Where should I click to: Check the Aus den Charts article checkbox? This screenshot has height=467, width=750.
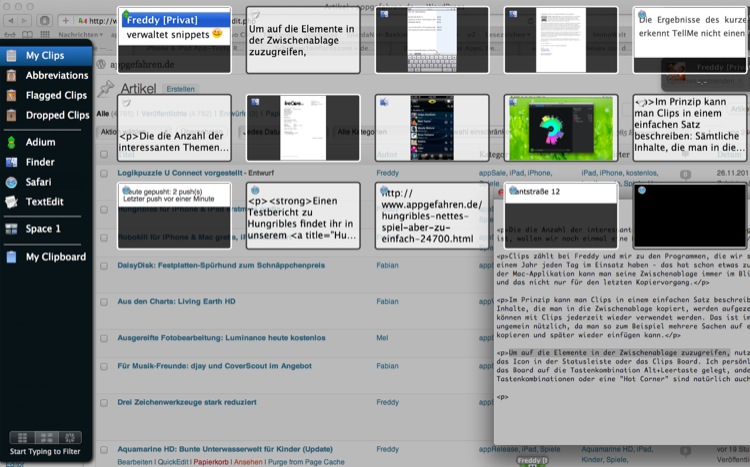point(103,301)
